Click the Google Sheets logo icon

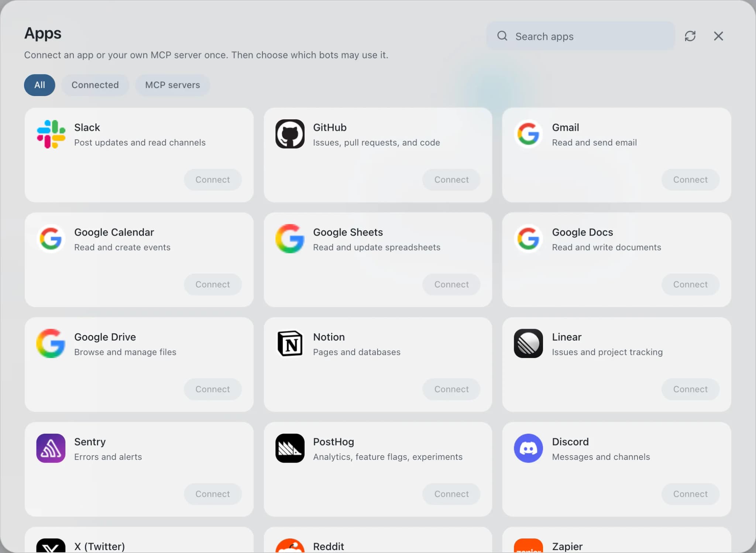coord(290,239)
